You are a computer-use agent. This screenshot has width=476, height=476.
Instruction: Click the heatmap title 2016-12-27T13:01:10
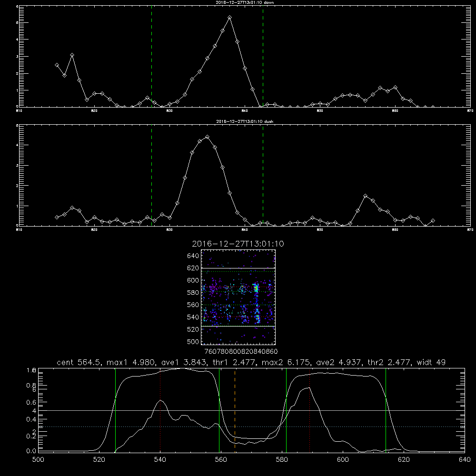pyautogui.click(x=238, y=244)
